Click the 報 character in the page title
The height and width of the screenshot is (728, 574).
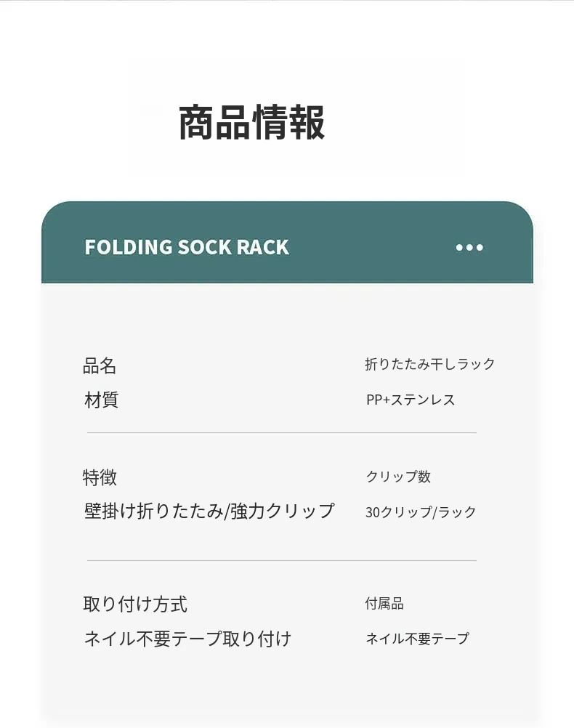pos(307,122)
